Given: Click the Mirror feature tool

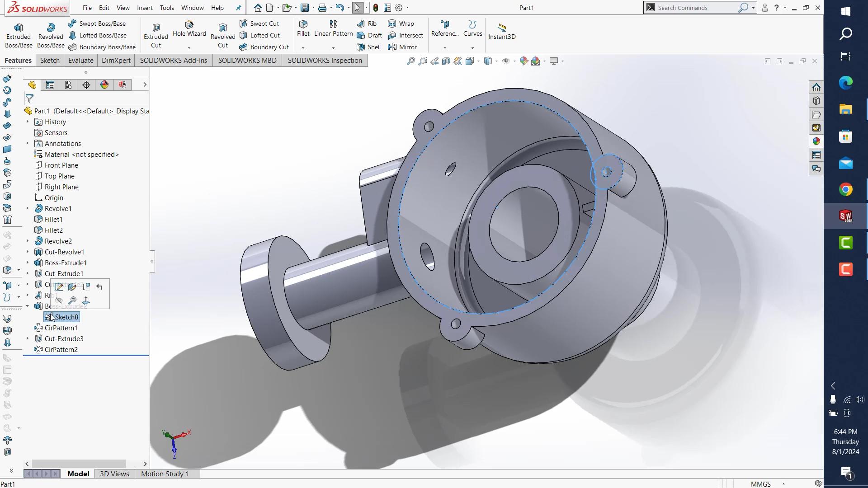Looking at the screenshot, I should tap(402, 47).
